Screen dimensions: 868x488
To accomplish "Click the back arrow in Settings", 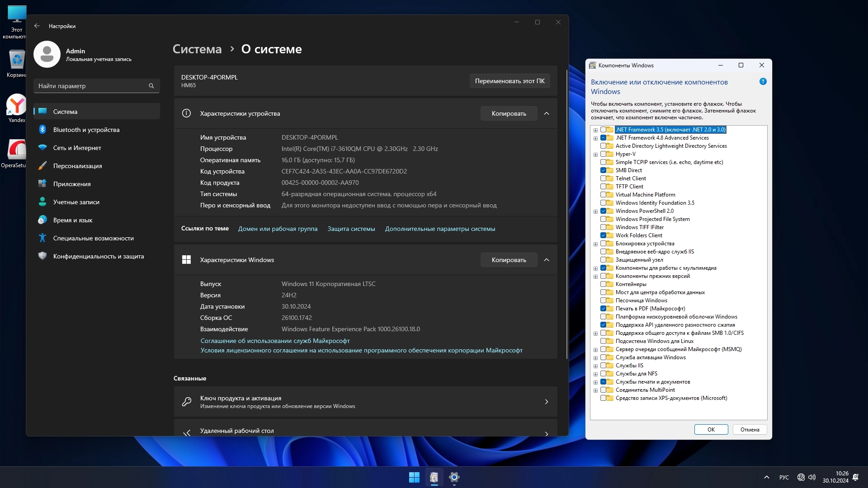I will (x=37, y=26).
